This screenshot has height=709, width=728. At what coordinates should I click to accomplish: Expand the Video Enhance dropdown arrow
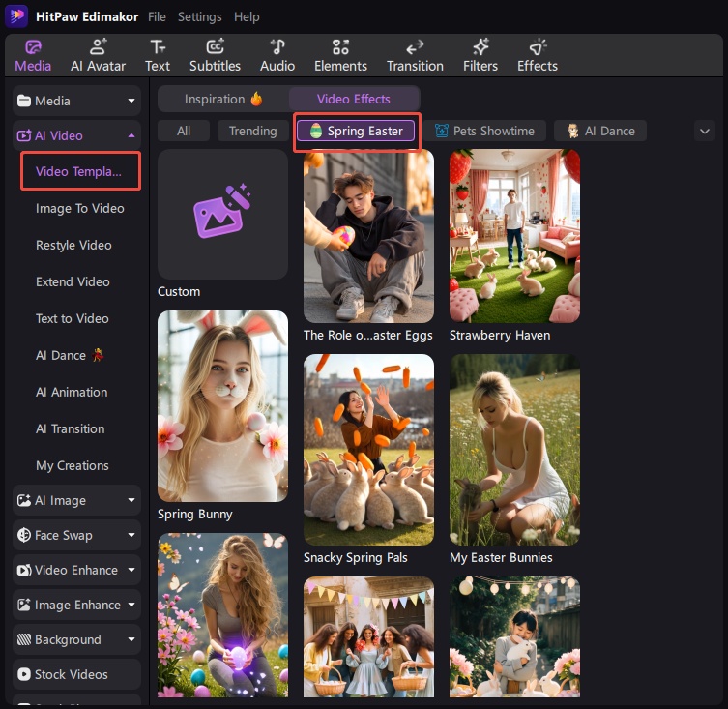[x=131, y=570]
